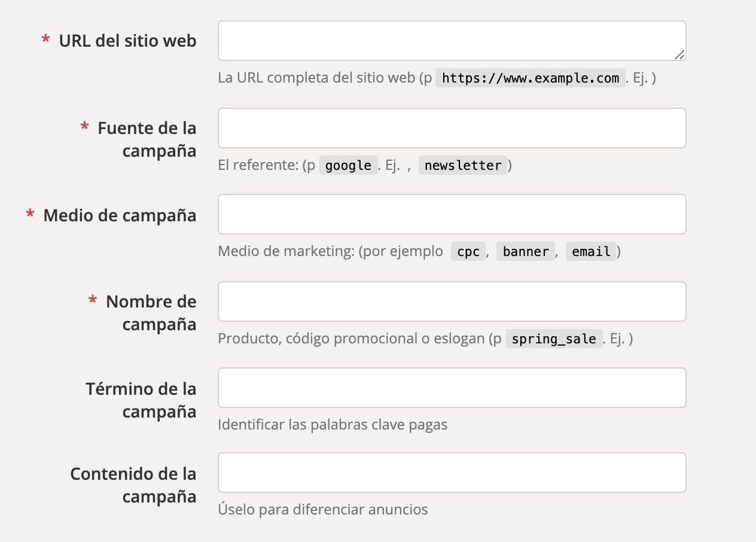Click the banner example code tag
The image size is (756, 542).
click(526, 252)
